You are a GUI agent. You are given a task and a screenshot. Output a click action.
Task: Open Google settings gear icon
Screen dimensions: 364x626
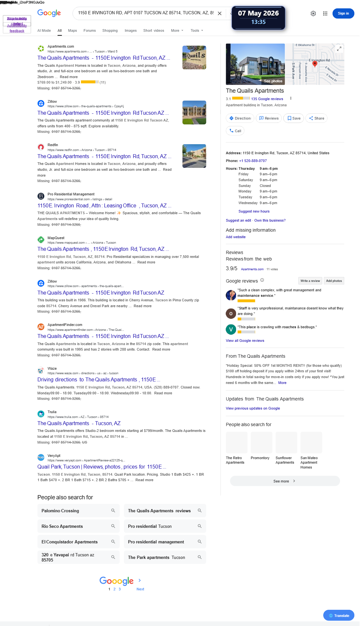[313, 14]
